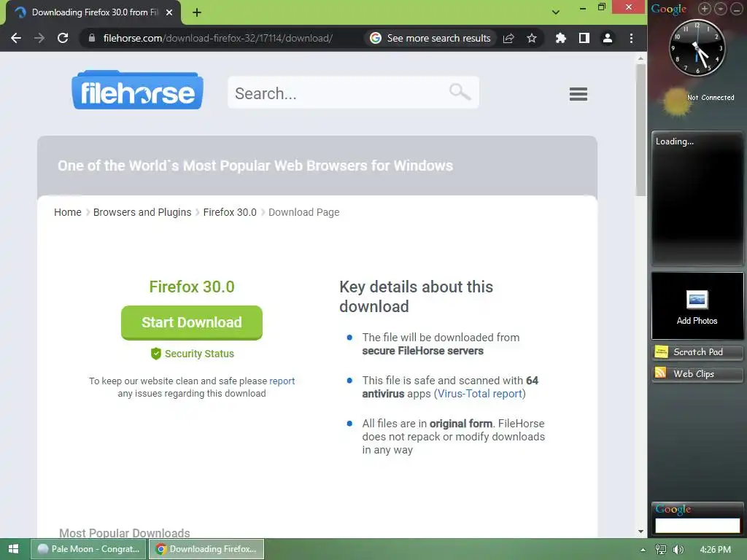Open the tab search chevron dropdown
Viewport: 747px width, 560px height.
555,12
